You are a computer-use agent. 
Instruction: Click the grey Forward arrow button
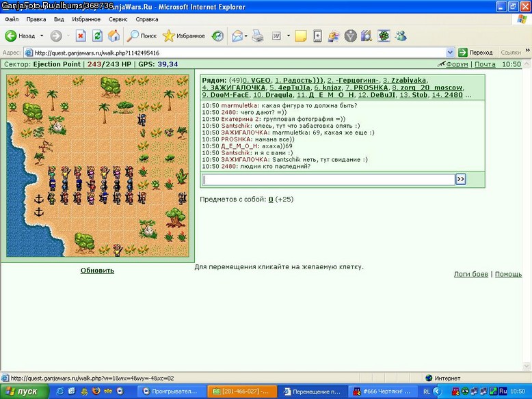[x=56, y=36]
